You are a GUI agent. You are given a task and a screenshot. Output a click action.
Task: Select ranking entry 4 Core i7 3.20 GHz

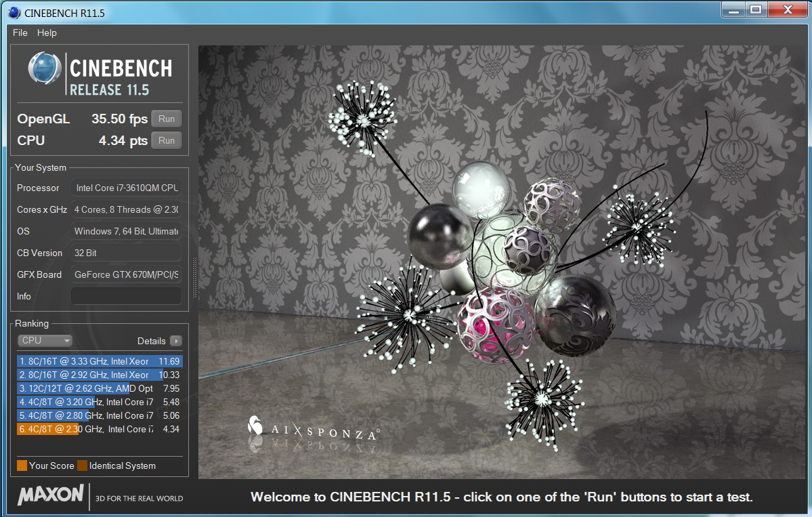100,402
